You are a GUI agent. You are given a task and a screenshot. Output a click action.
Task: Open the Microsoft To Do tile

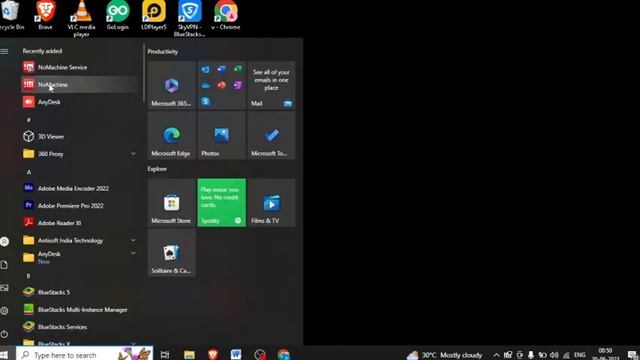[271, 136]
